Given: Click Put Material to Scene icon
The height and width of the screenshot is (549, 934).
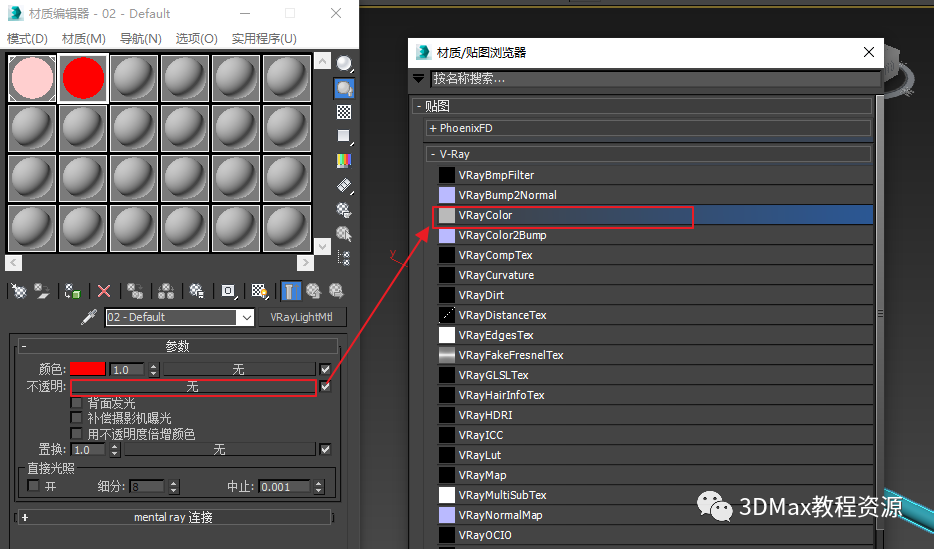Looking at the screenshot, I should pos(42,291).
